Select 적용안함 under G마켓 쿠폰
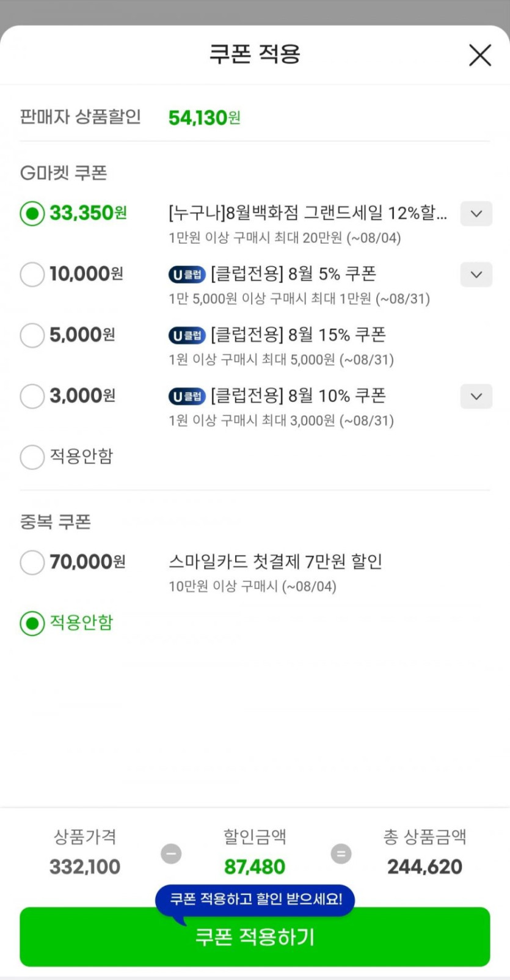The height and width of the screenshot is (980, 510). pos(32,457)
